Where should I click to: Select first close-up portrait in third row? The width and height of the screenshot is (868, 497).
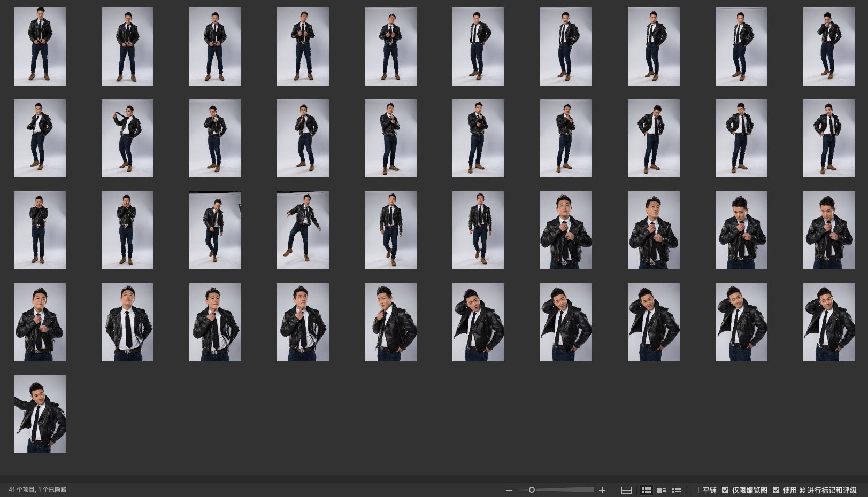[x=566, y=230]
